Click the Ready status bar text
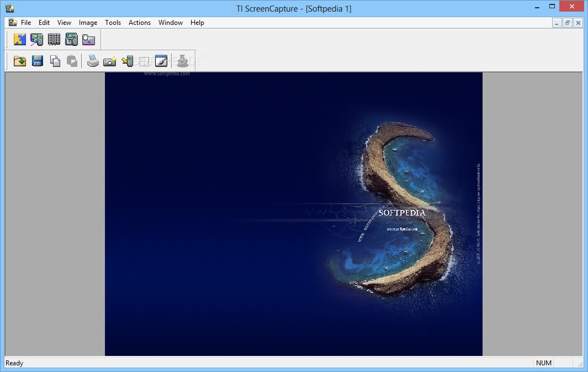 14,363
